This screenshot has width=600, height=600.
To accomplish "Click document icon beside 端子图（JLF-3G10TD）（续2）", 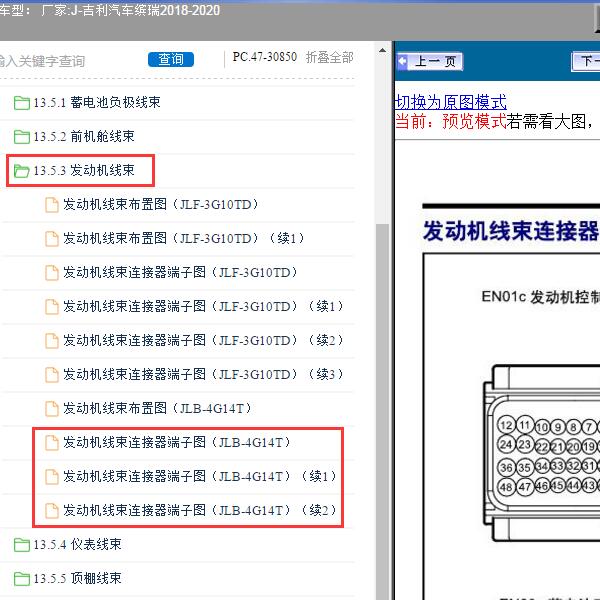I will click(52, 341).
